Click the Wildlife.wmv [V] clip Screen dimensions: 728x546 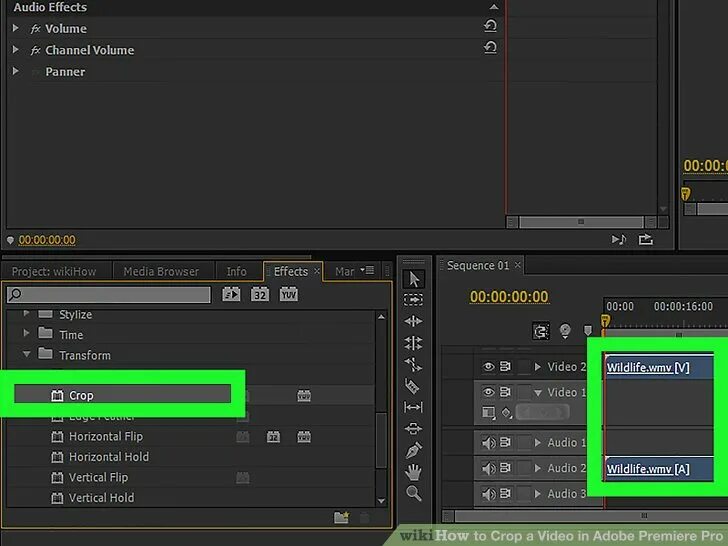pos(659,367)
